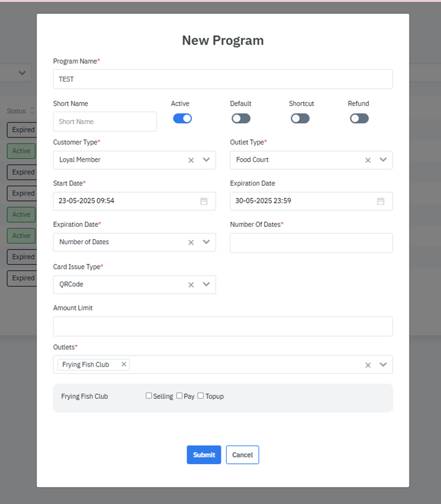Open the Expiration Date calendar picker icon
This screenshot has height=504, width=441.
click(x=380, y=201)
